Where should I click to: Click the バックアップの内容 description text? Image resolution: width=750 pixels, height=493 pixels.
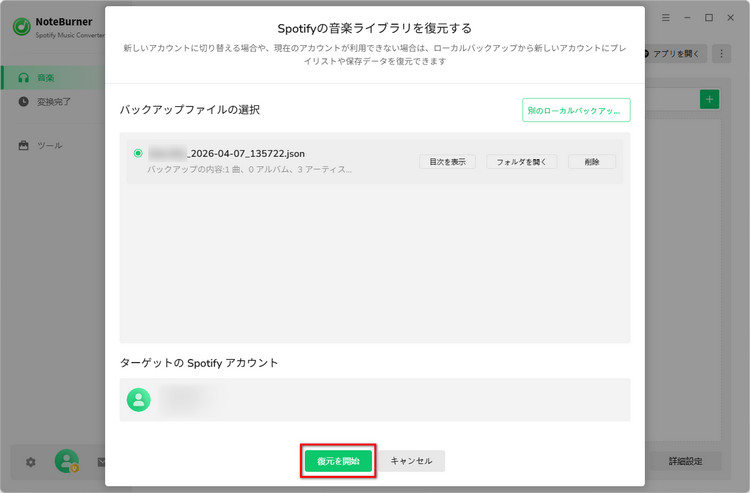pyautogui.click(x=249, y=169)
